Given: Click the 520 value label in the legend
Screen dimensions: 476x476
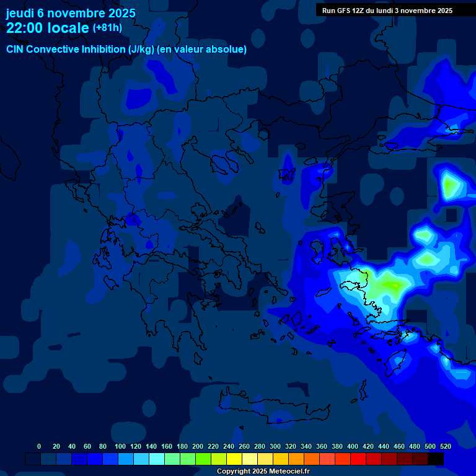Looking at the screenshot, I should pos(445,446).
